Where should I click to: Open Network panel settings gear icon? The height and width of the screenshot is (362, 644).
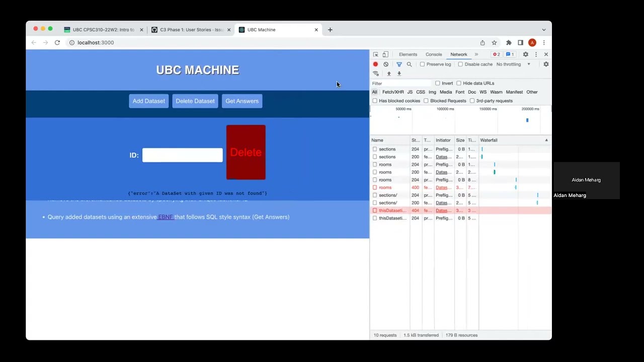click(546, 64)
